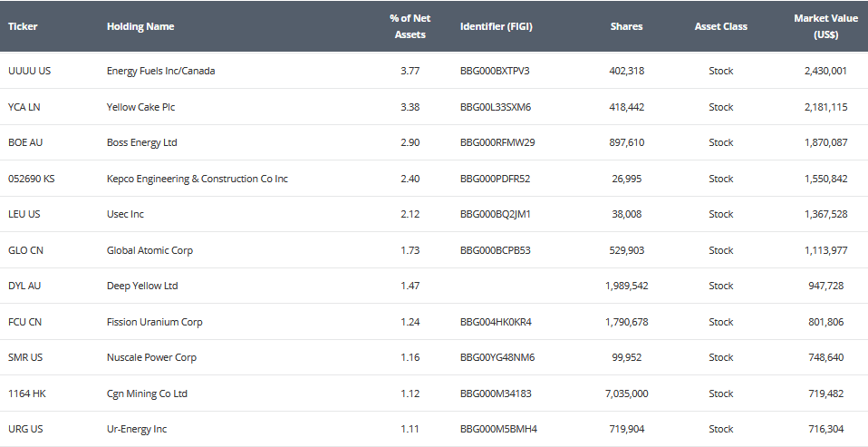The height and width of the screenshot is (447, 868).
Task: Select FIGI BBG000BQ2JM1
Action: (496, 214)
